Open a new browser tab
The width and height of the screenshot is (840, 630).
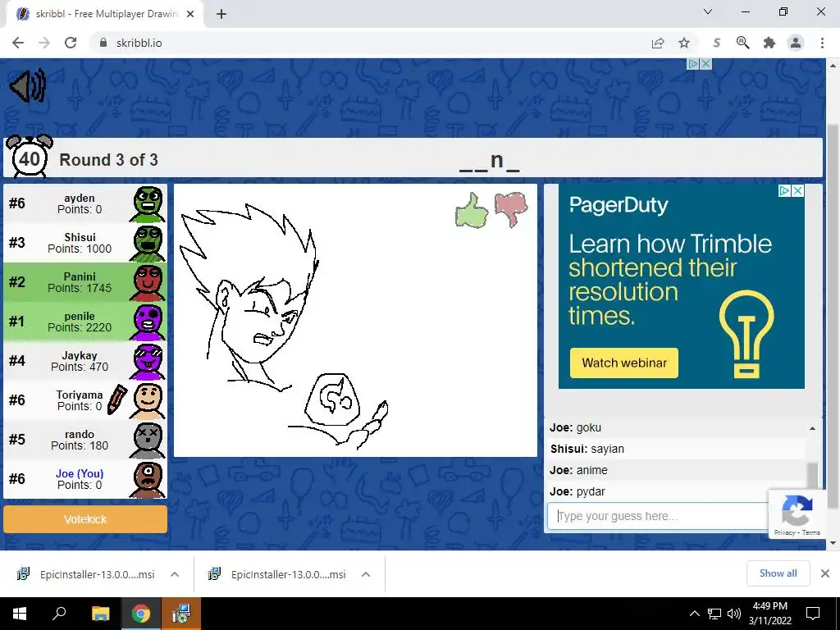coord(221,14)
